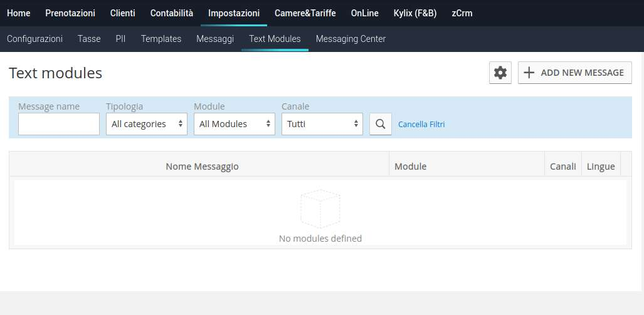This screenshot has width=644, height=315.
Task: Sort by Nome Messaggio column header
Action: (x=202, y=167)
